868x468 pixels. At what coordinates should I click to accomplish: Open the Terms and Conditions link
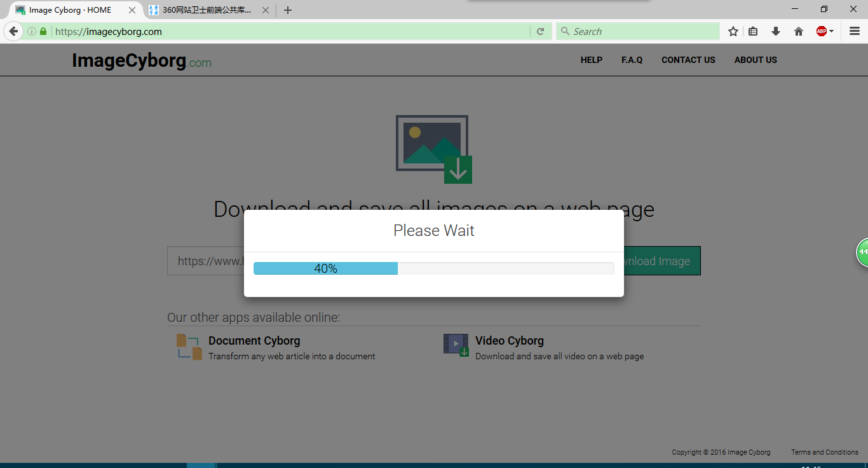[x=824, y=452]
